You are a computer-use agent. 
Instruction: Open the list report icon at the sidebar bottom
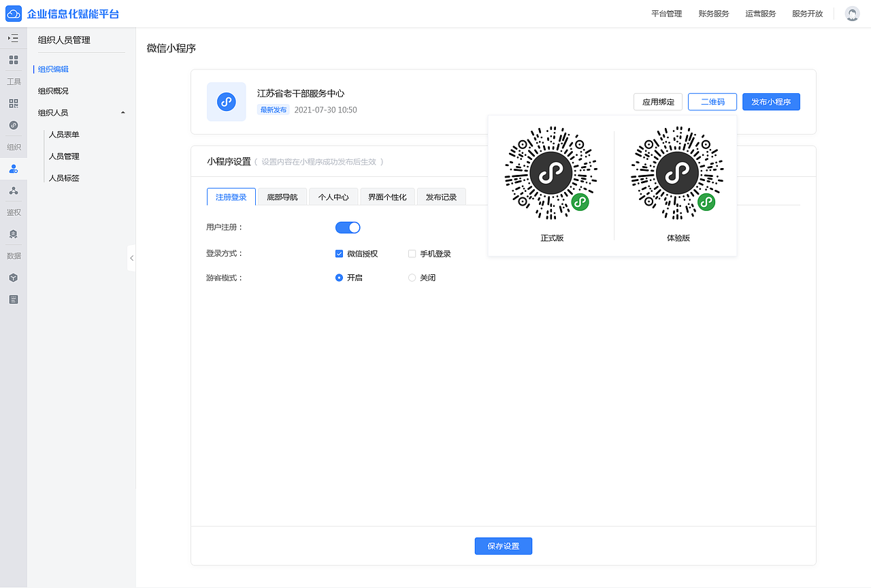tap(14, 299)
